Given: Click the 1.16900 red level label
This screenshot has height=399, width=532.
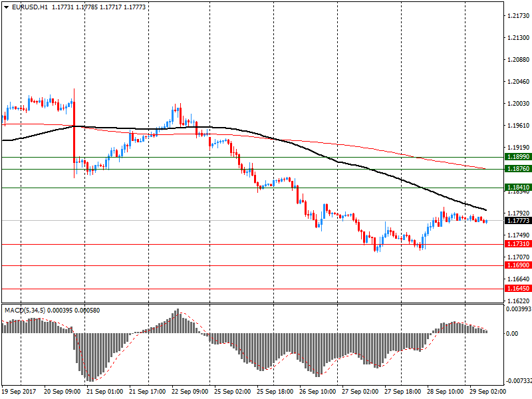Looking at the screenshot, I should 518,265.
